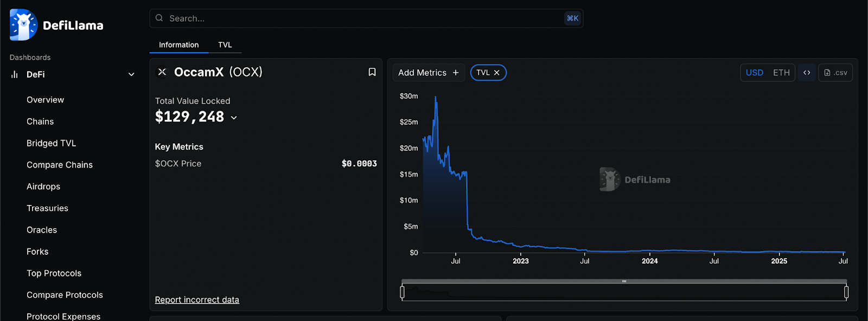
Task: Click the plus icon in Add Metrics
Action: pyautogui.click(x=456, y=73)
